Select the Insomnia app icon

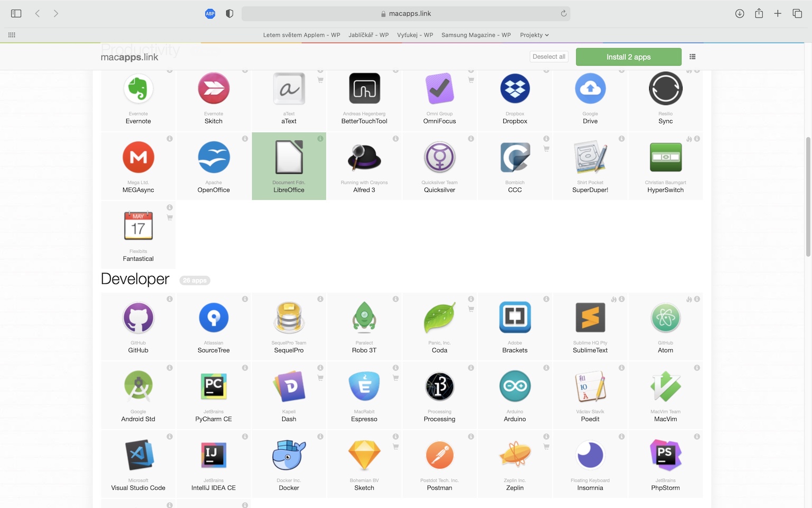(x=590, y=455)
